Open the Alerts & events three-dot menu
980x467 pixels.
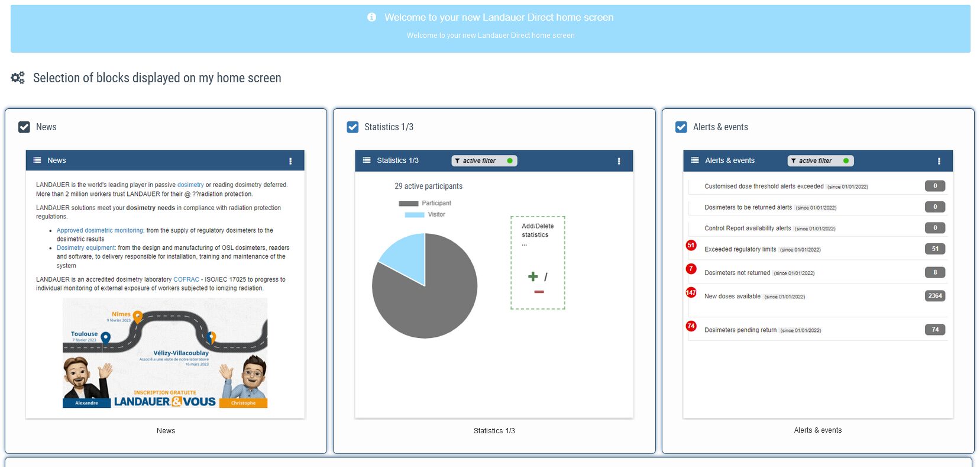click(x=939, y=161)
